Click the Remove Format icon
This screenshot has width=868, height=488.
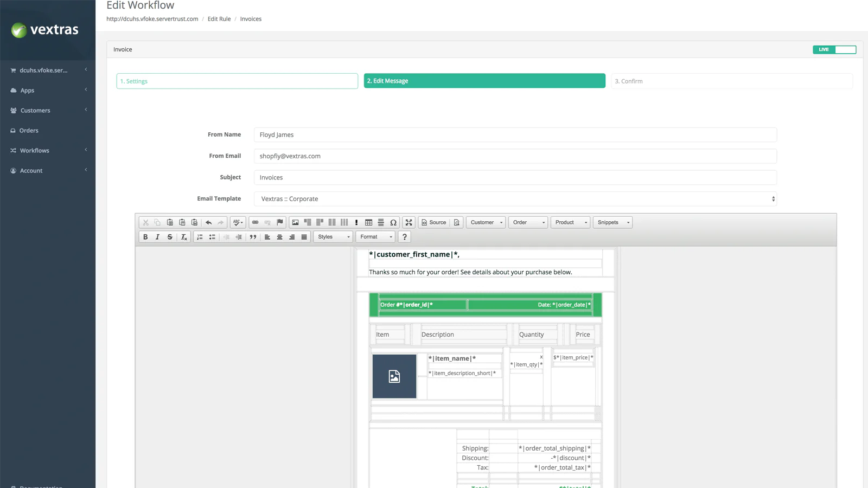click(184, 237)
